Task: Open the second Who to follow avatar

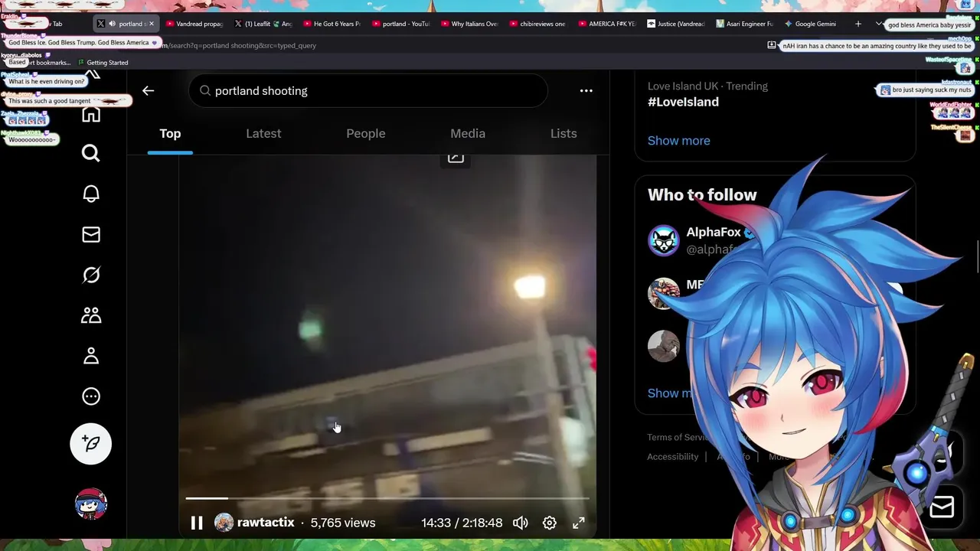Action: point(664,293)
